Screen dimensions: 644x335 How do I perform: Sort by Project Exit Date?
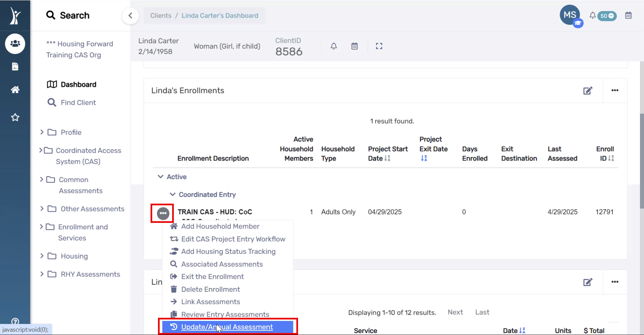(424, 158)
